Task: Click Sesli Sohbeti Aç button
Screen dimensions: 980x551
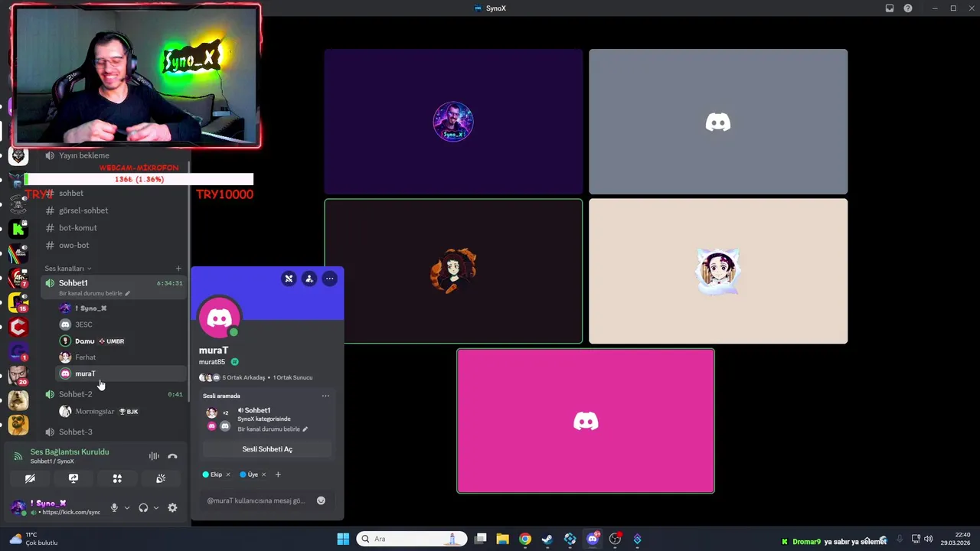Action: coord(267,449)
